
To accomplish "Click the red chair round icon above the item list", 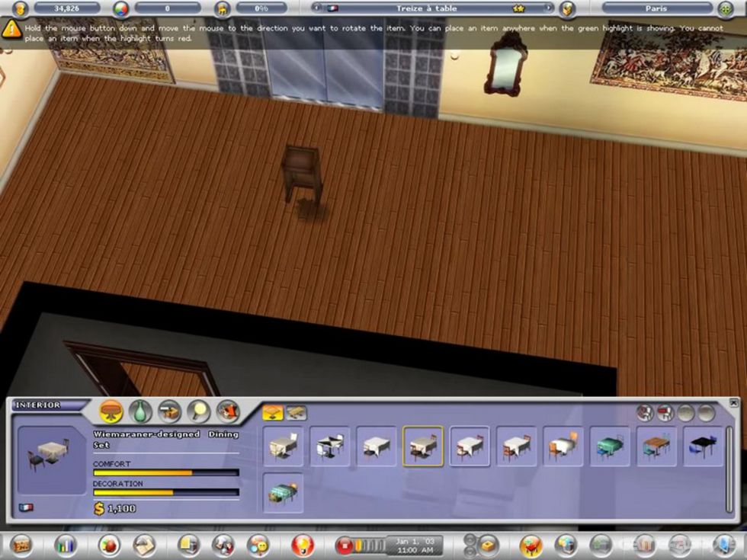I will tap(665, 413).
